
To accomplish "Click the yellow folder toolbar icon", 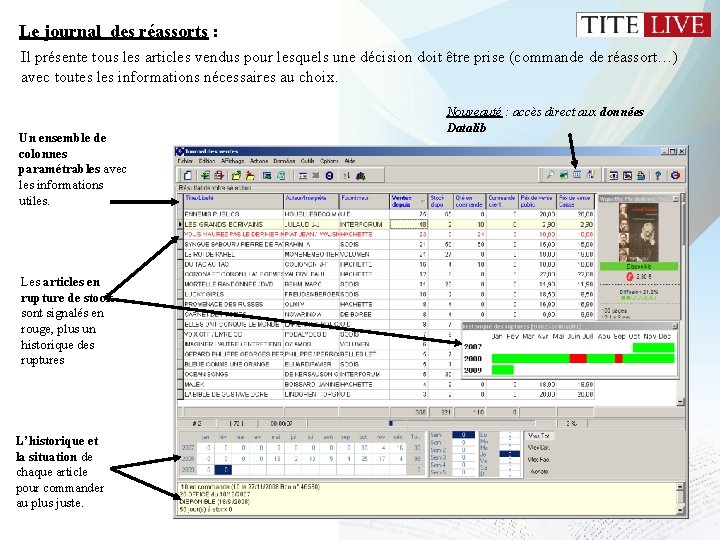I will point(250,175).
